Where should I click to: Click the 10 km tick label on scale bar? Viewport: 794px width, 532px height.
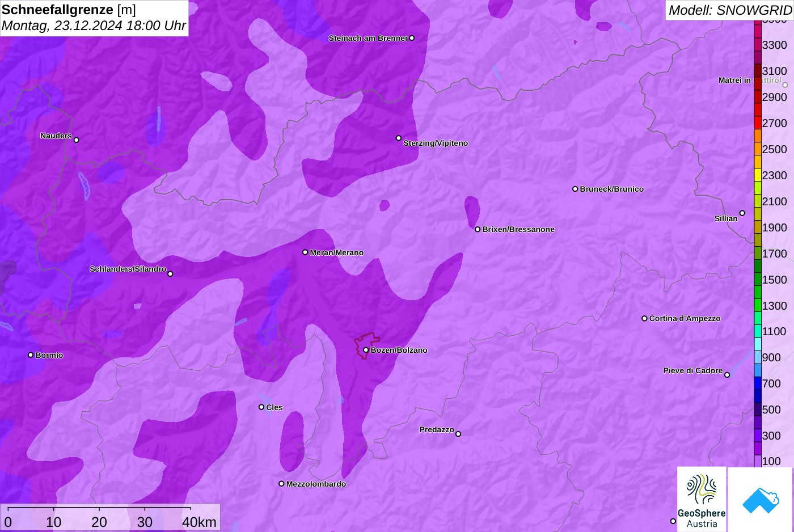tap(54, 522)
